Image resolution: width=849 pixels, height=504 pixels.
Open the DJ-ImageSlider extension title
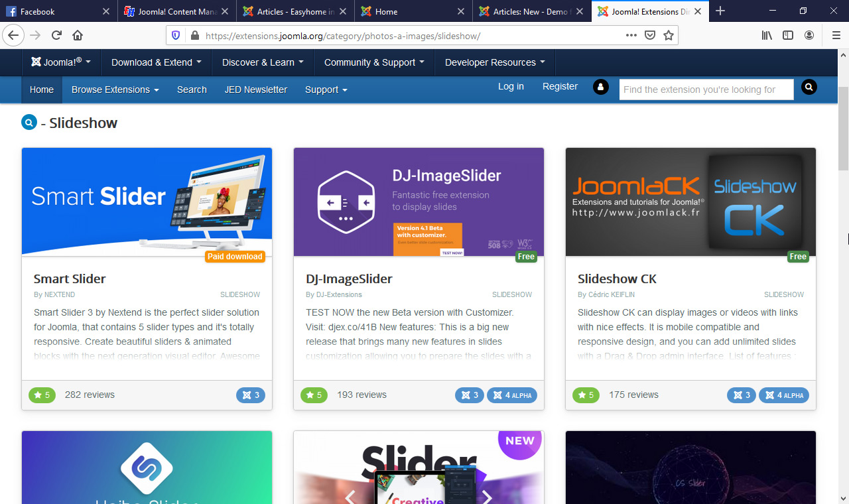pos(349,279)
